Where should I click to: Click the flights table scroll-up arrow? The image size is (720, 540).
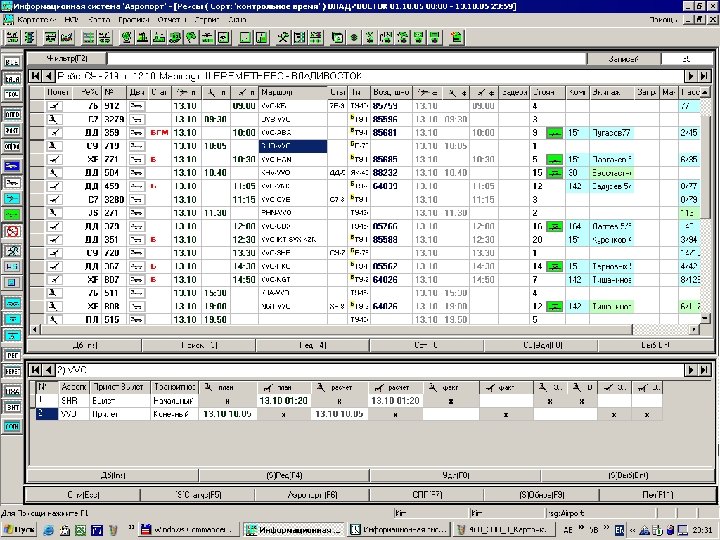coord(704,92)
